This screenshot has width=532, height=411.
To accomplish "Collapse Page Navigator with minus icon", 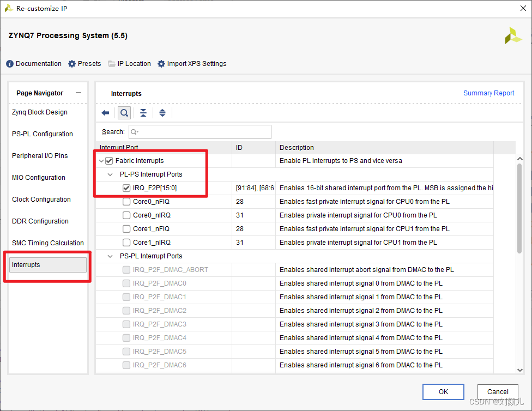I will tap(78, 93).
